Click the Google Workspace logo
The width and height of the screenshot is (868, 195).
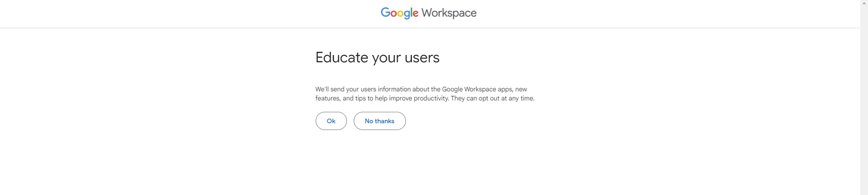tap(429, 13)
